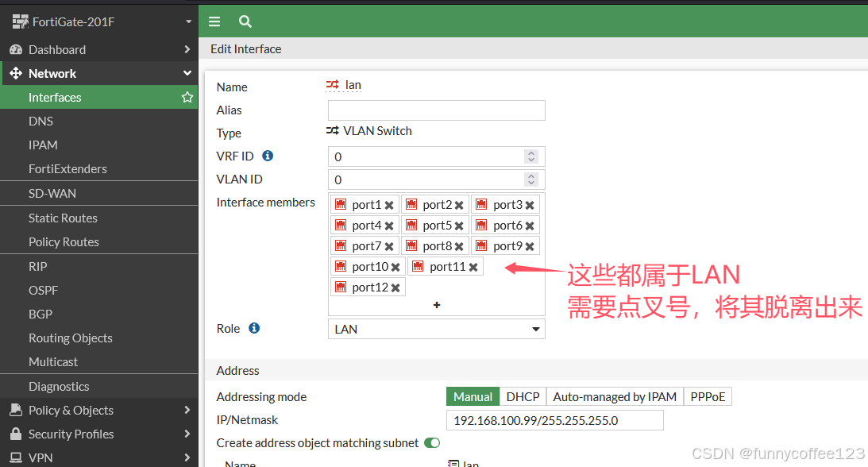Remove port6 from interface members
The width and height of the screenshot is (868, 467).
click(530, 226)
